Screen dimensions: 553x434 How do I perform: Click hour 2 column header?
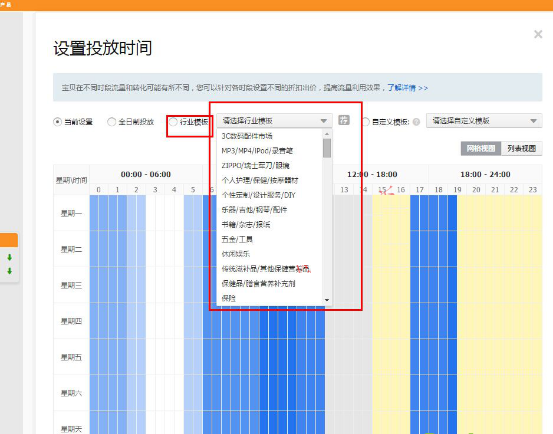[x=136, y=190]
